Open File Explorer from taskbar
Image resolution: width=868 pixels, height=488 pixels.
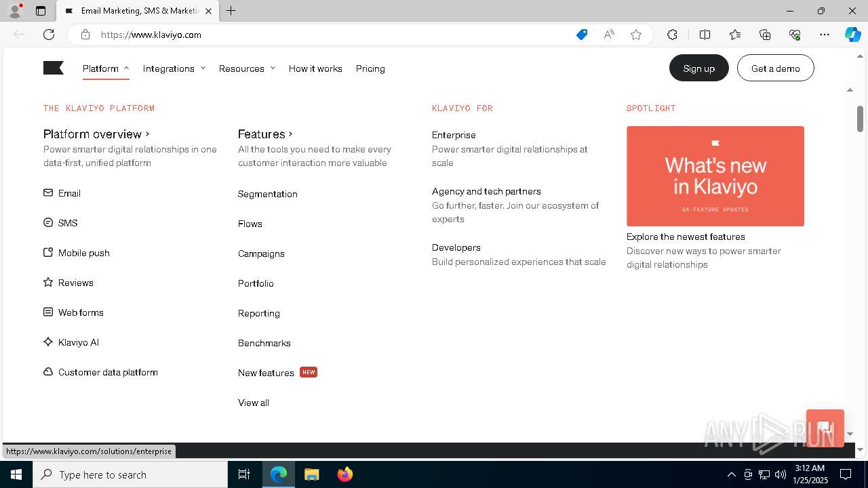(311, 474)
